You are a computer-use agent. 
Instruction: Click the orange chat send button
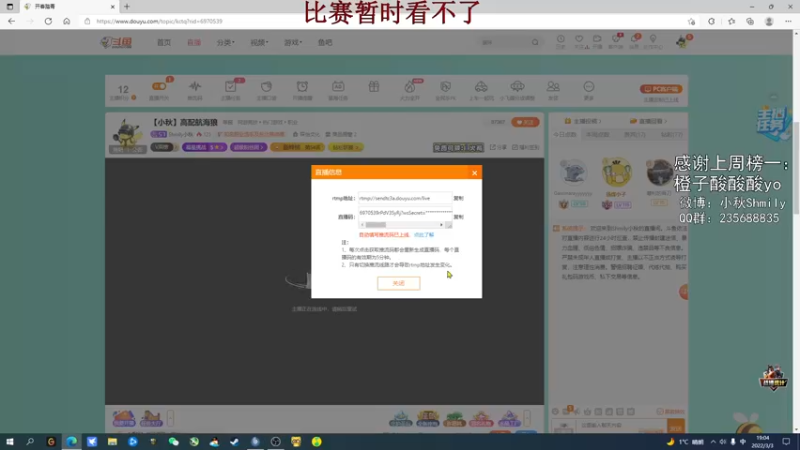point(676,427)
